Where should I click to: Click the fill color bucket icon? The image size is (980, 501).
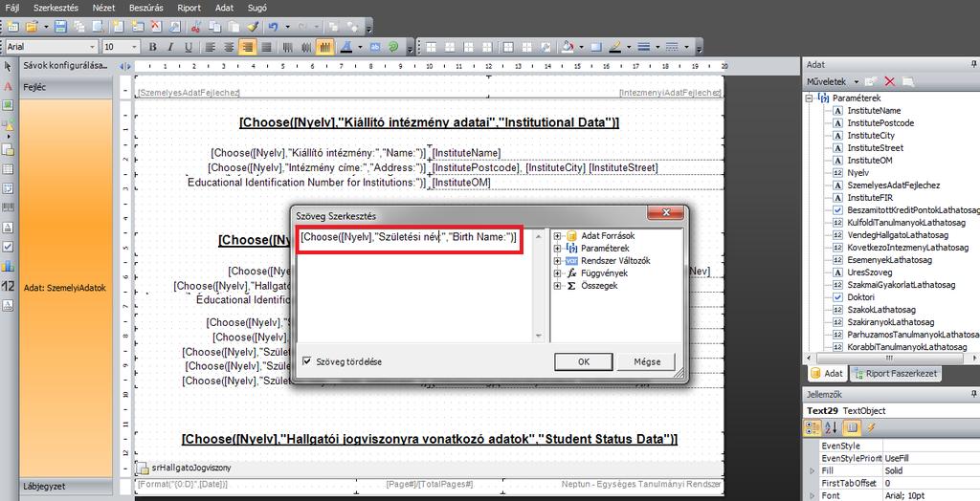(x=568, y=47)
